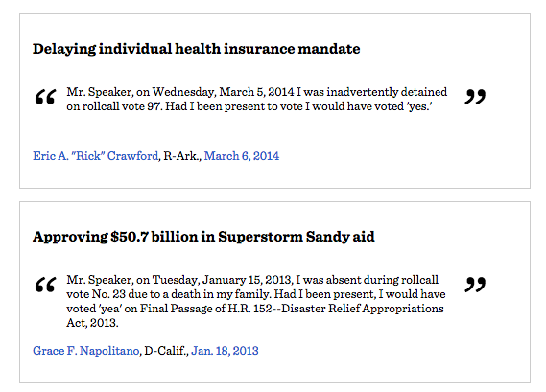Screen dimensions: 546x392
Task: Open Eric A. "Rick" Crawford's profile link
Action: click(x=95, y=156)
